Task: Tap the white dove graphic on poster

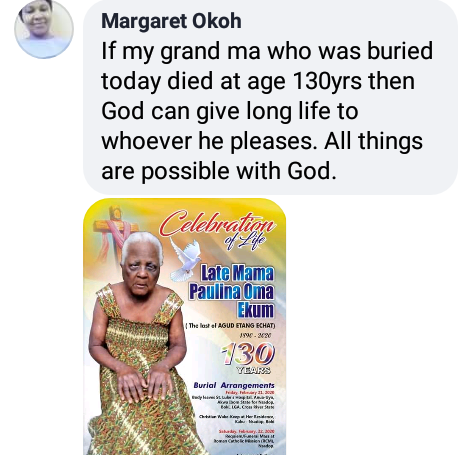Action: tap(185, 259)
